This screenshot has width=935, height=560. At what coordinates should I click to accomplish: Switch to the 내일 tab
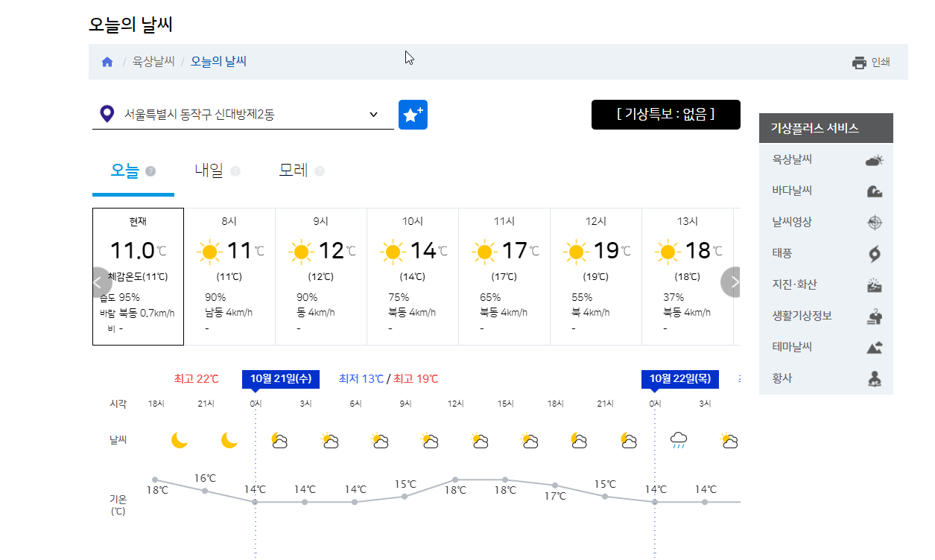tap(209, 171)
